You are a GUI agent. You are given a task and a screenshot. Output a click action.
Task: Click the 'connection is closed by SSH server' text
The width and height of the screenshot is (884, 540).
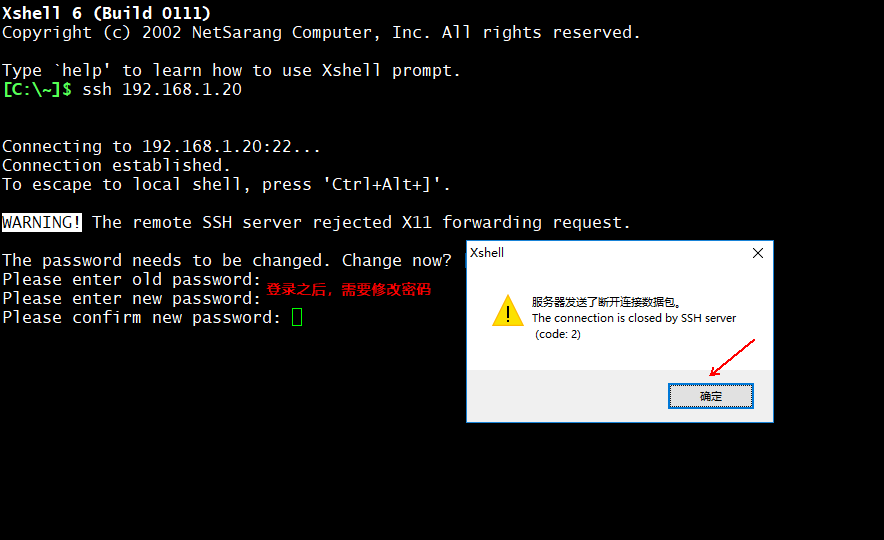click(x=633, y=318)
